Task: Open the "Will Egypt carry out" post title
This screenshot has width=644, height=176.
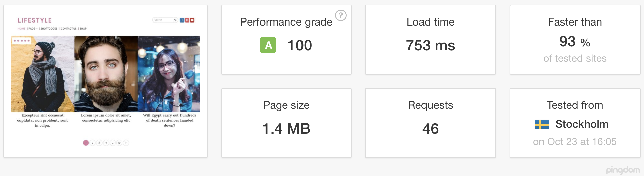Action: click(x=169, y=120)
